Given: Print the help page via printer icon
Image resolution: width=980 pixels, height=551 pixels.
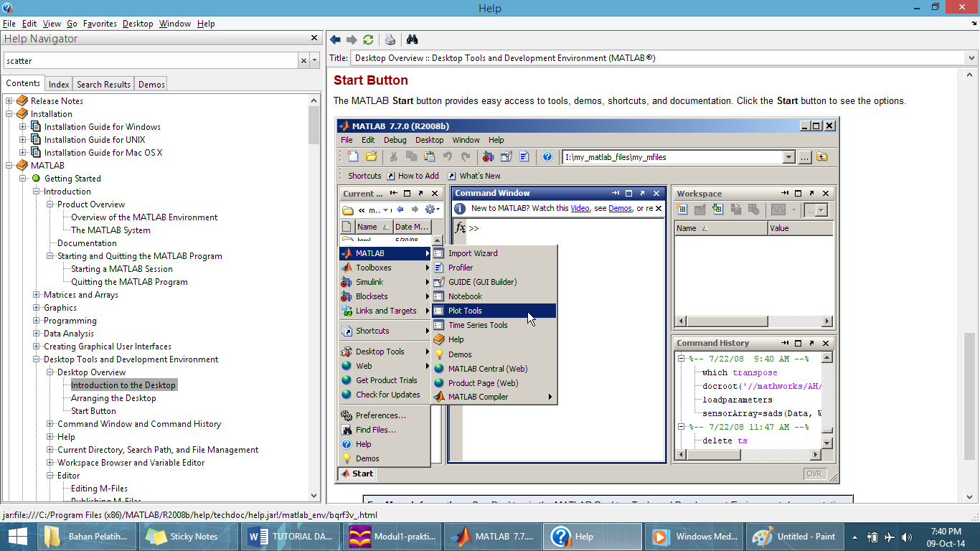Looking at the screenshot, I should click(390, 39).
